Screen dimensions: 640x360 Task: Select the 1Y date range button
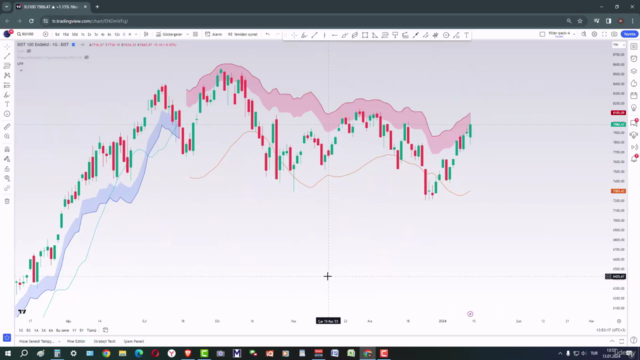pyautogui.click(x=74, y=330)
